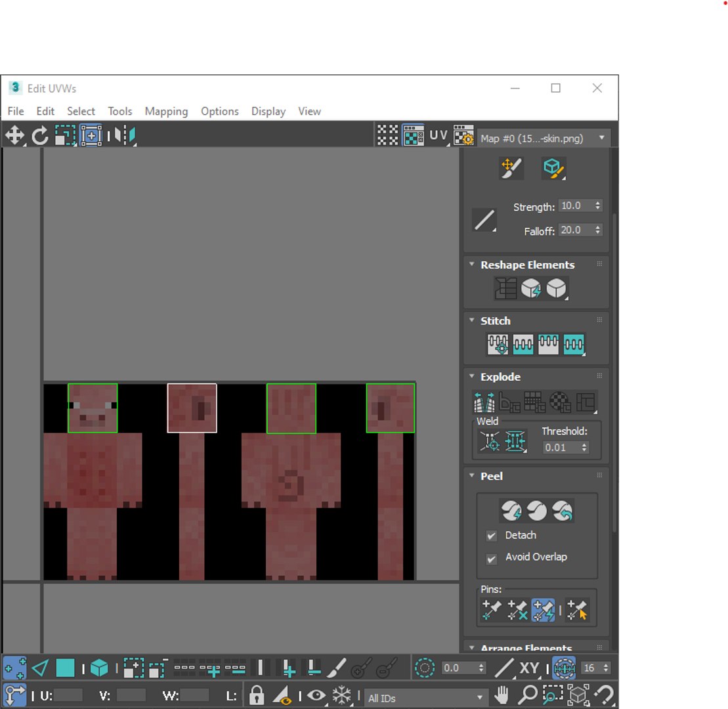Screen dimensions: 728x709
Task: Click the Break icon in Explode
Action: coord(484,402)
